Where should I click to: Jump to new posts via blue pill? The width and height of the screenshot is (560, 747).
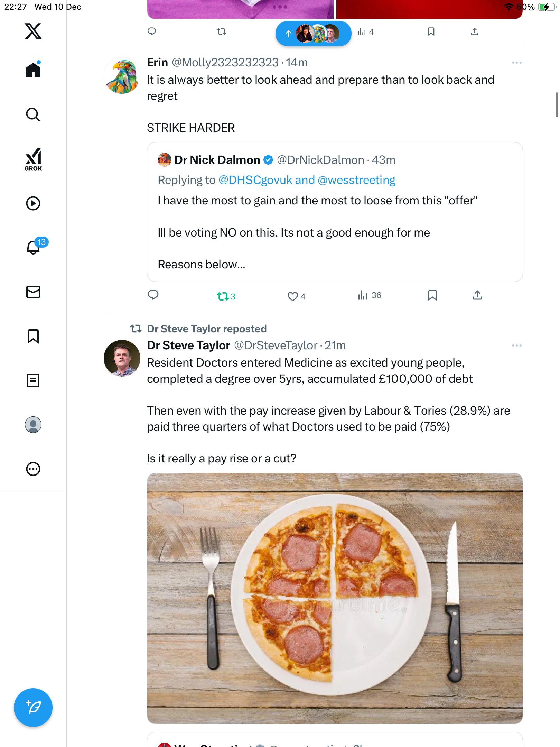pyautogui.click(x=313, y=34)
